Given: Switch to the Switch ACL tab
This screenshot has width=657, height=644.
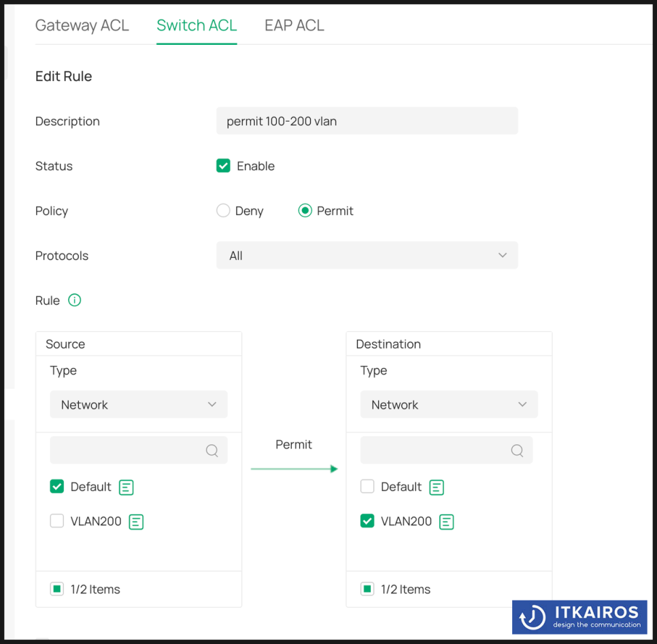Looking at the screenshot, I should tap(197, 25).
